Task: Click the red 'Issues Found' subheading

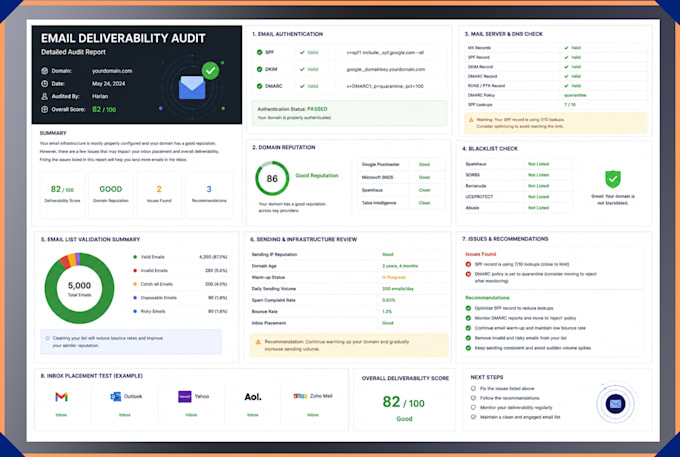Action: tap(481, 254)
